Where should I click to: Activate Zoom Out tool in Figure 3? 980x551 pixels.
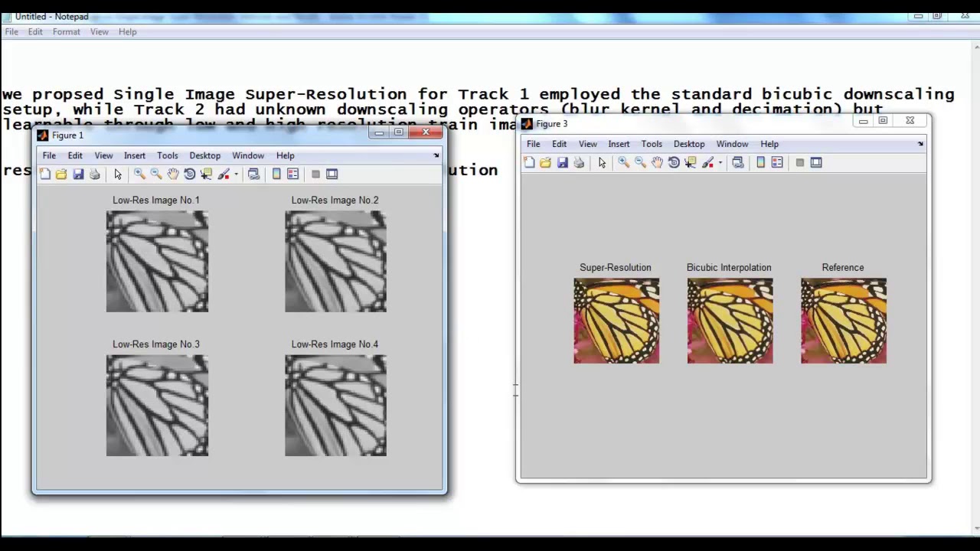click(x=640, y=162)
